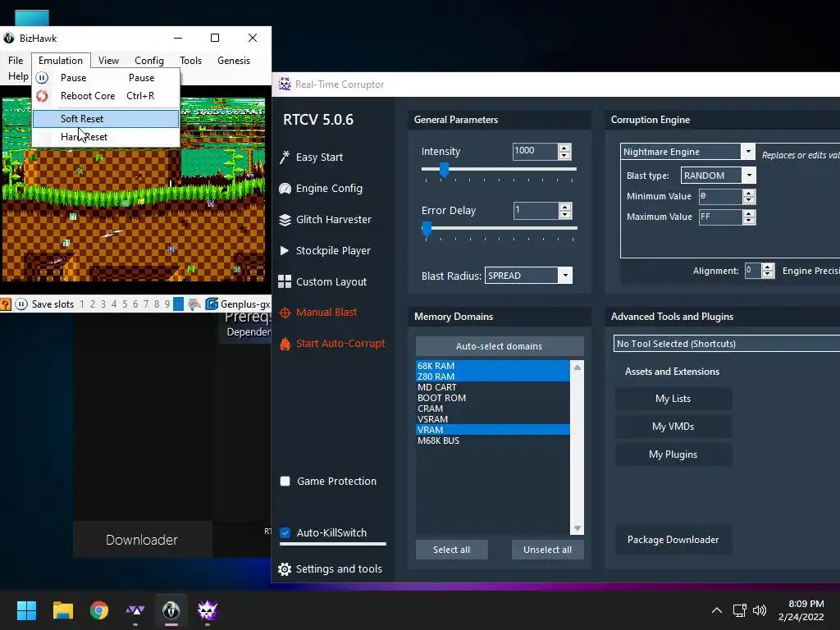
Task: Click the RTCV corruptor icon on the taskbar
Action: click(x=208, y=610)
